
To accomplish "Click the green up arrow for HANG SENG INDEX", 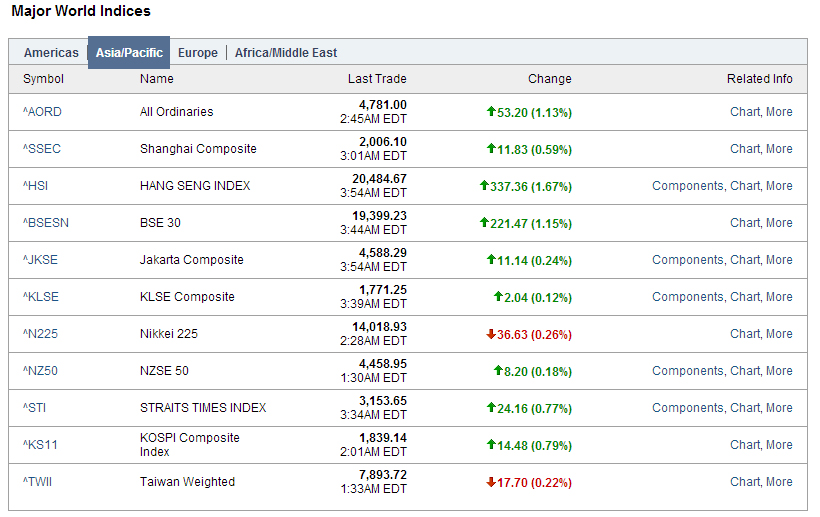I will point(485,186).
